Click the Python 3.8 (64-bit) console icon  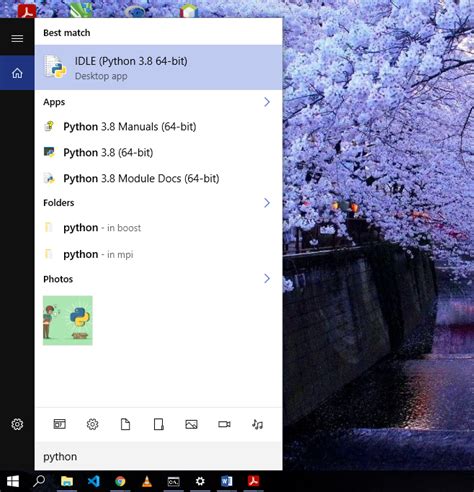pos(49,152)
